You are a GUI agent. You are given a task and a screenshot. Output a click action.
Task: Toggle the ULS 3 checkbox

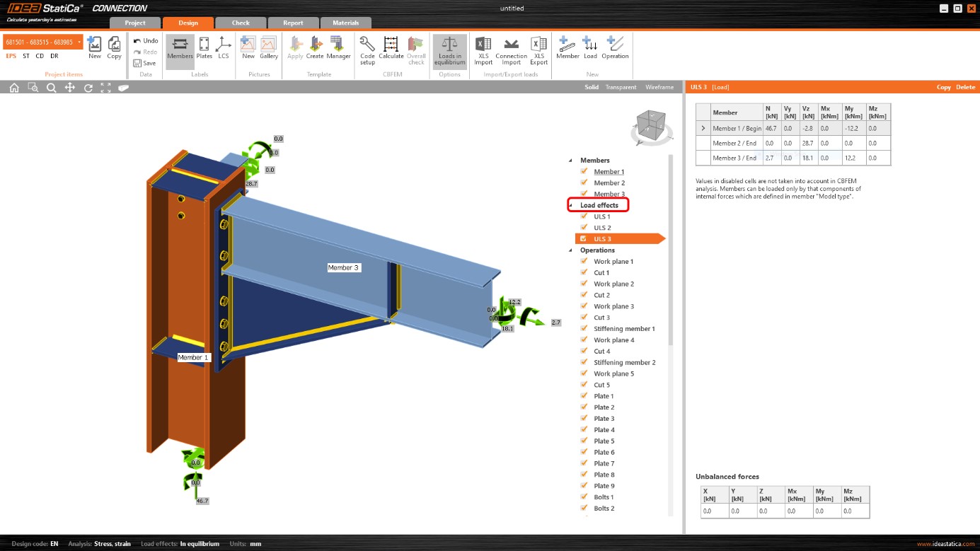tap(584, 239)
